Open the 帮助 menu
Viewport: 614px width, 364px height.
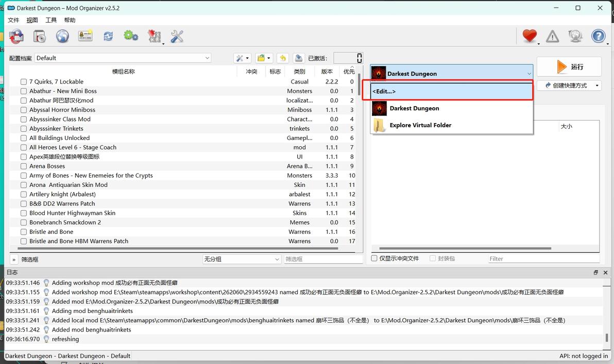[70, 20]
